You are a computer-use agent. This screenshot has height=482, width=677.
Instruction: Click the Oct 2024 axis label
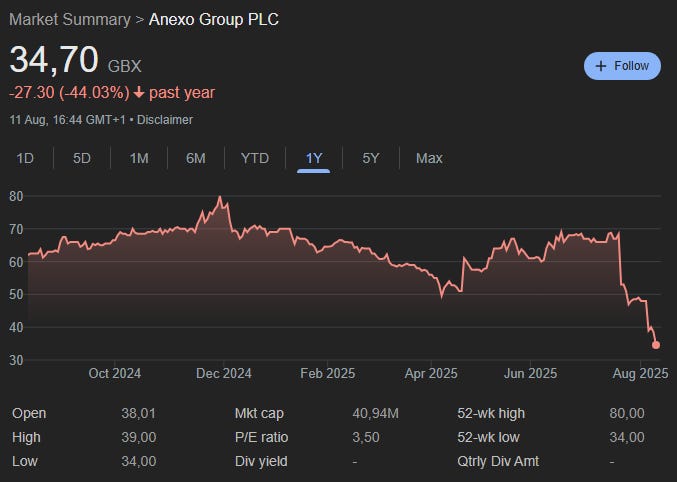(114, 373)
